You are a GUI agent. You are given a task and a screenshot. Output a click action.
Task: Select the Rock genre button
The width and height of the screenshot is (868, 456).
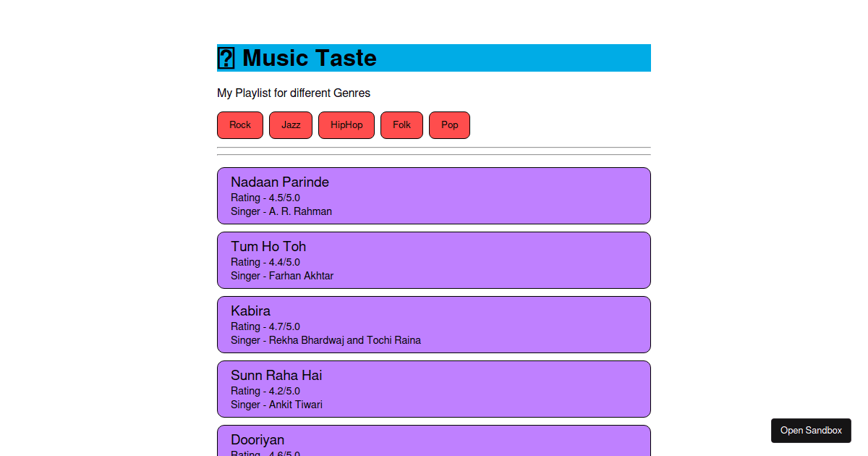coord(239,124)
